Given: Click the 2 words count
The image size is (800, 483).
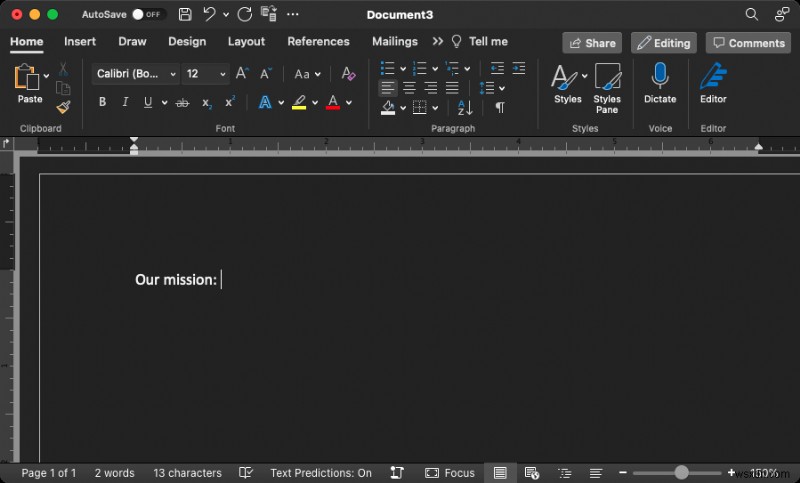Looking at the screenshot, I should [x=114, y=473].
